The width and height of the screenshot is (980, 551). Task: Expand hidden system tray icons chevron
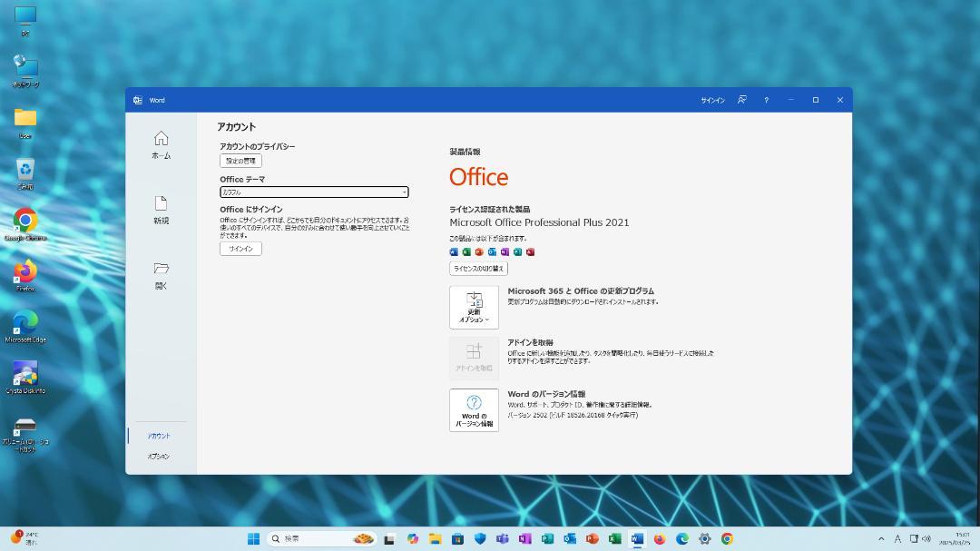point(881,538)
